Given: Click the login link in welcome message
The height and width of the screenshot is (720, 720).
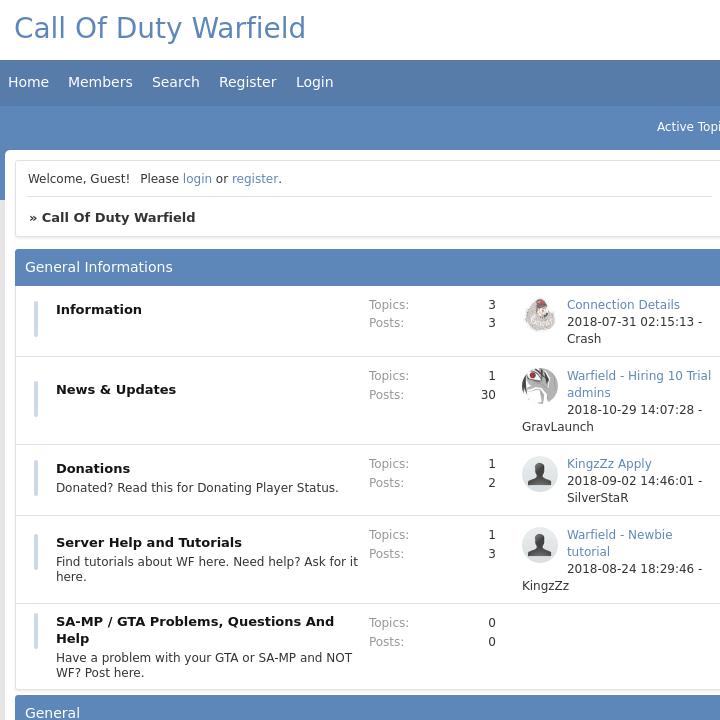Looking at the screenshot, I should [197, 179].
